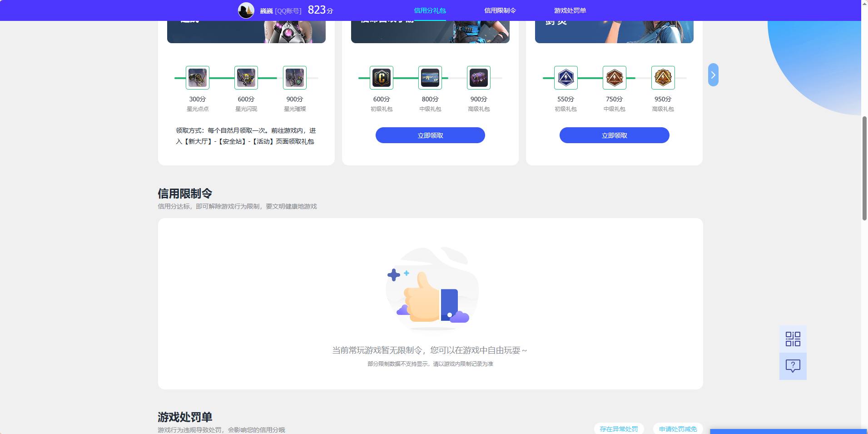This screenshot has height=434, width=868.
Task: Select the 900分 高级礼包 chest icon
Action: click(479, 78)
